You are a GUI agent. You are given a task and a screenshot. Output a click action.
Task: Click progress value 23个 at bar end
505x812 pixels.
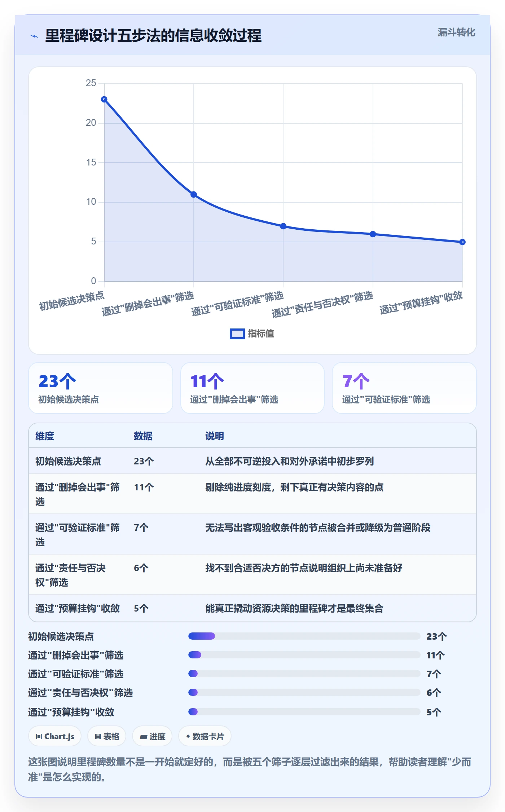coord(436,636)
